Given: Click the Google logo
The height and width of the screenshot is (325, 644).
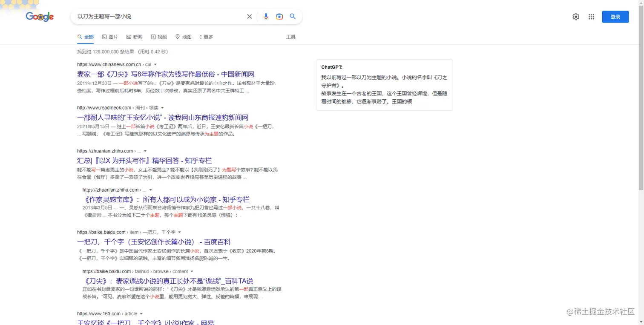Looking at the screenshot, I should pyautogui.click(x=40, y=17).
